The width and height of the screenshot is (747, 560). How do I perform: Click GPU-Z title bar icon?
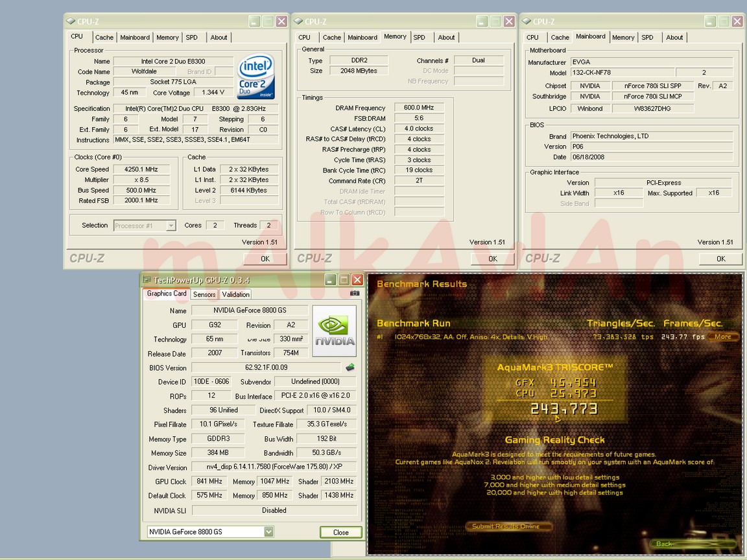[x=147, y=280]
